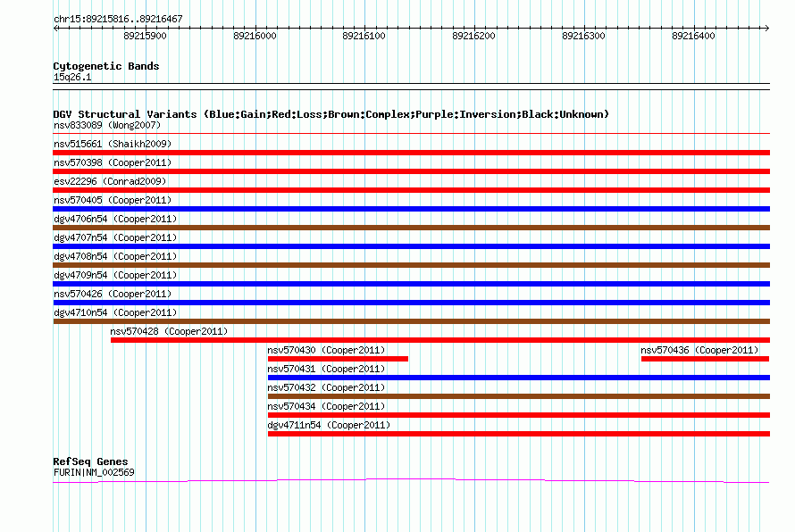Click nsv570434 (Cooper2011) label
Viewport: 795px width, 532px height.
pyautogui.click(x=326, y=406)
